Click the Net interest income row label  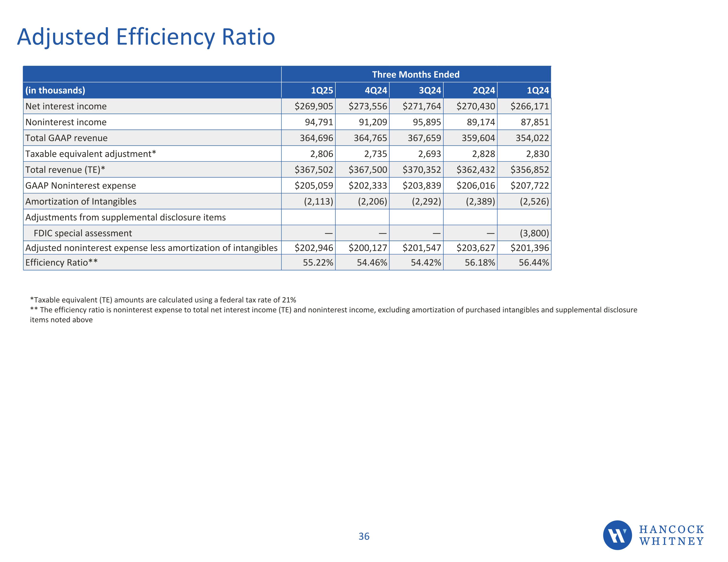(x=66, y=106)
